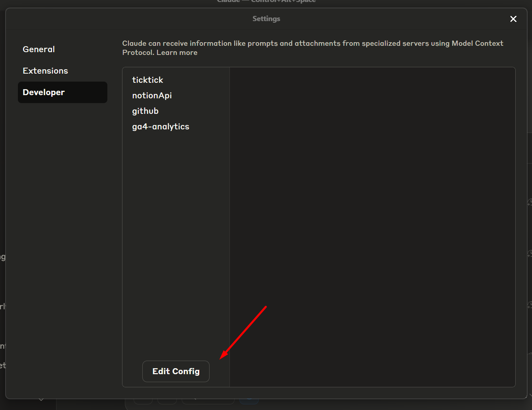This screenshot has height=410, width=532.
Task: Select the ticktick MCP server
Action: [148, 80]
